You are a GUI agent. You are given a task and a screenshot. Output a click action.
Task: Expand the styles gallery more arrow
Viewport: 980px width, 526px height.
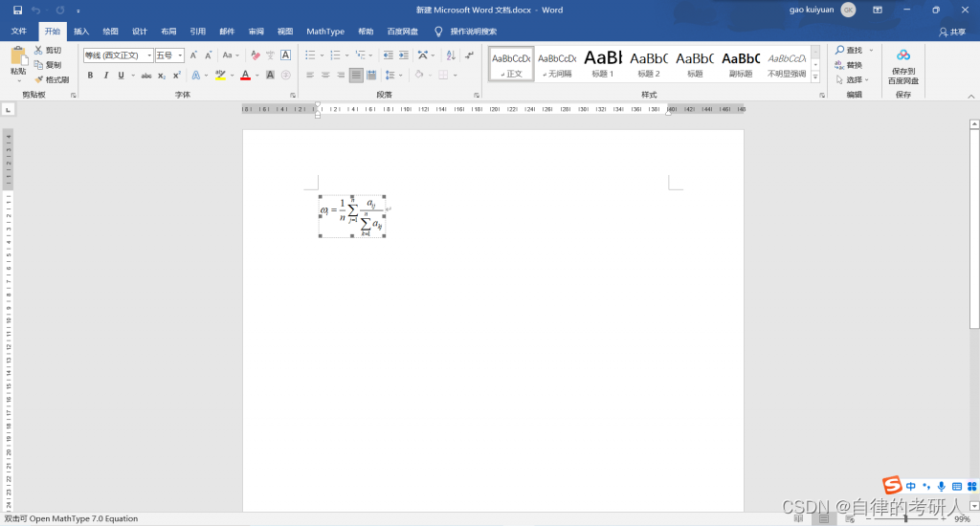click(x=815, y=77)
